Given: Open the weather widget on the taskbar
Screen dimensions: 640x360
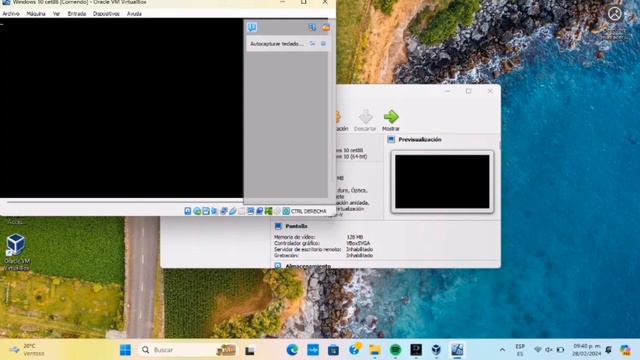Looking at the screenshot, I should coord(28,350).
